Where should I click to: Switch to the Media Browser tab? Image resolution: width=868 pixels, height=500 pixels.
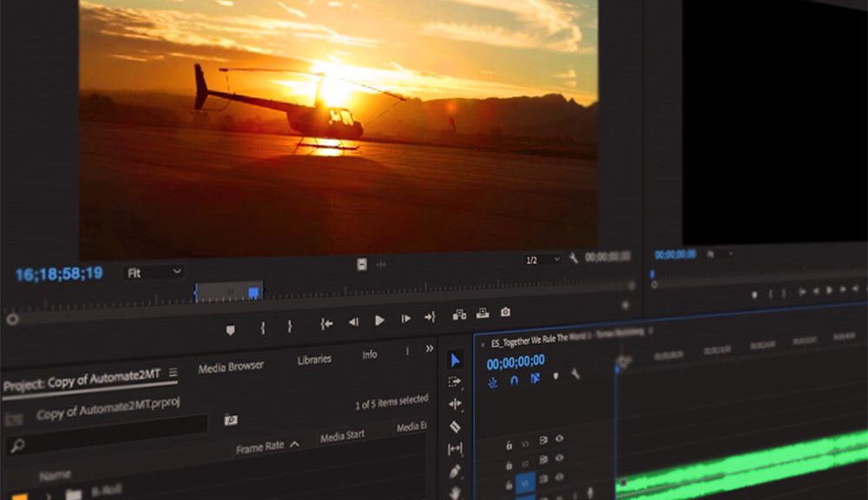click(x=231, y=367)
